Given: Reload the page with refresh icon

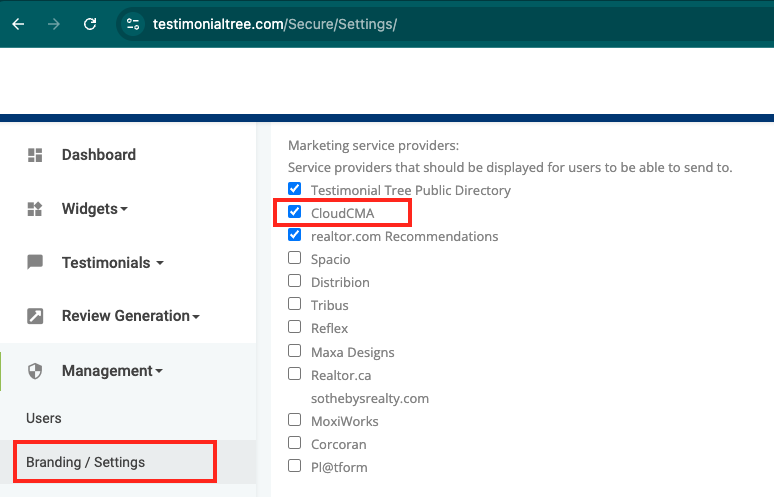Looking at the screenshot, I should pos(90,24).
